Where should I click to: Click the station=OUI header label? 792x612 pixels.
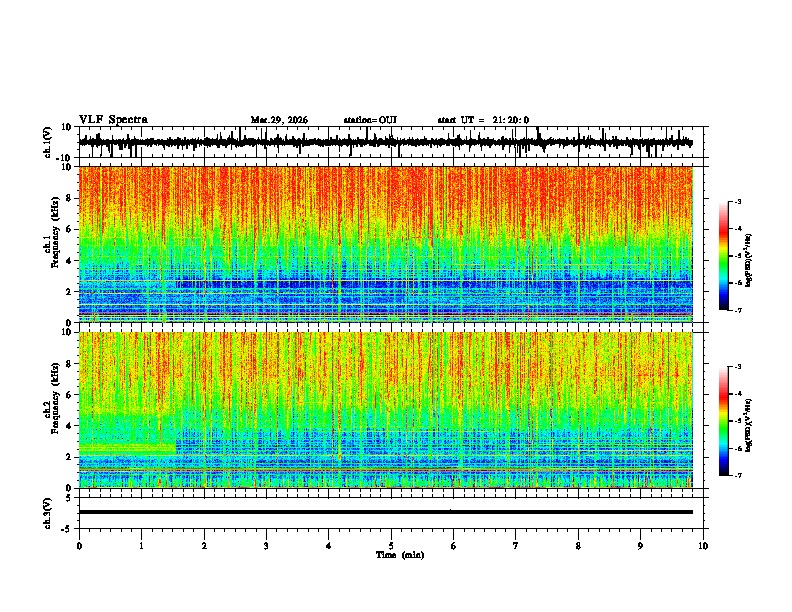370,120
